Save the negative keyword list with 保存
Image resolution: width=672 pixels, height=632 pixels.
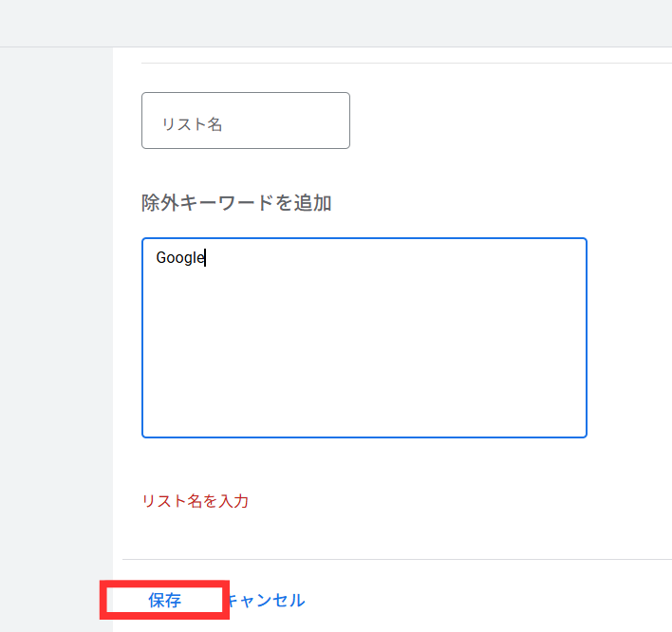click(x=164, y=600)
